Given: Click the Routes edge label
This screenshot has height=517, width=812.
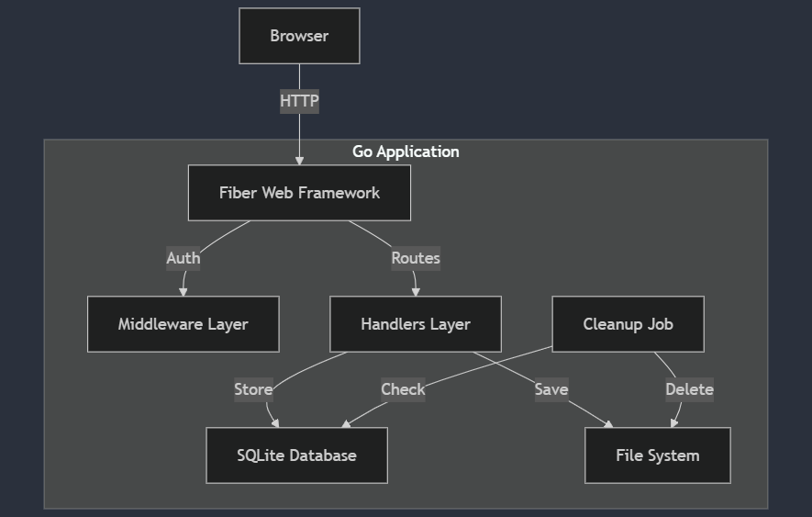Looking at the screenshot, I should click(416, 258).
